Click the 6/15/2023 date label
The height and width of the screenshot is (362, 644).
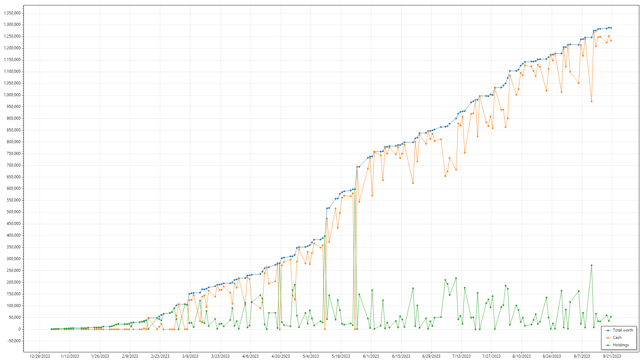(401, 356)
